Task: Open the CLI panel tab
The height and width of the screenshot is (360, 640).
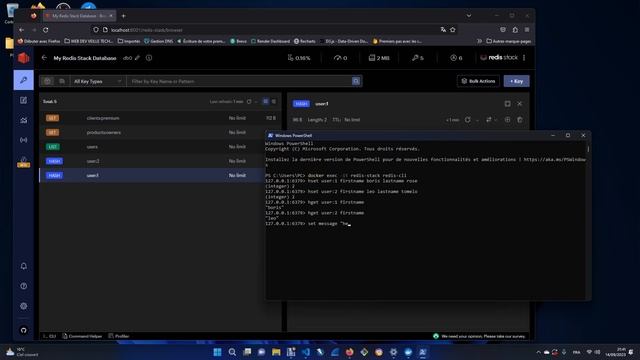Action: [49, 336]
